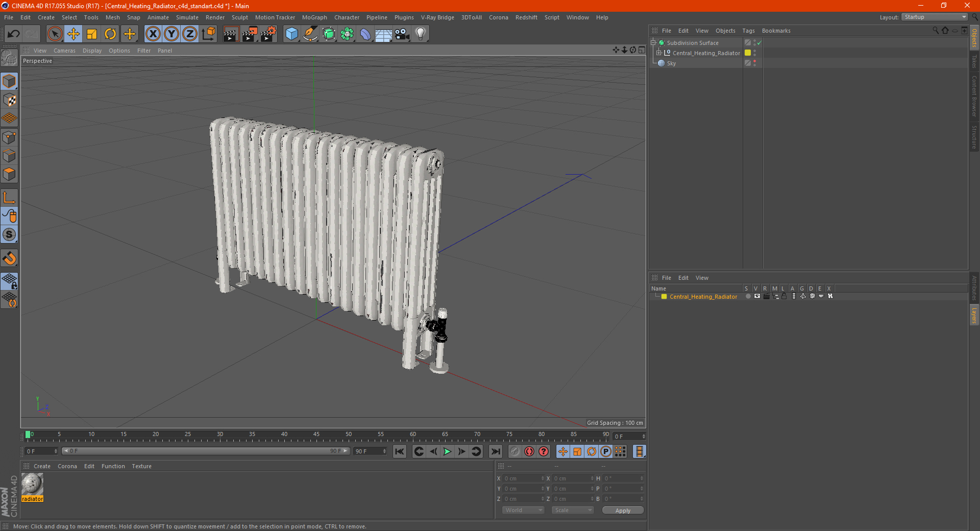Viewport: 980px width, 531px height.
Task: Toggle Sky visibility dots
Action: (x=754, y=63)
